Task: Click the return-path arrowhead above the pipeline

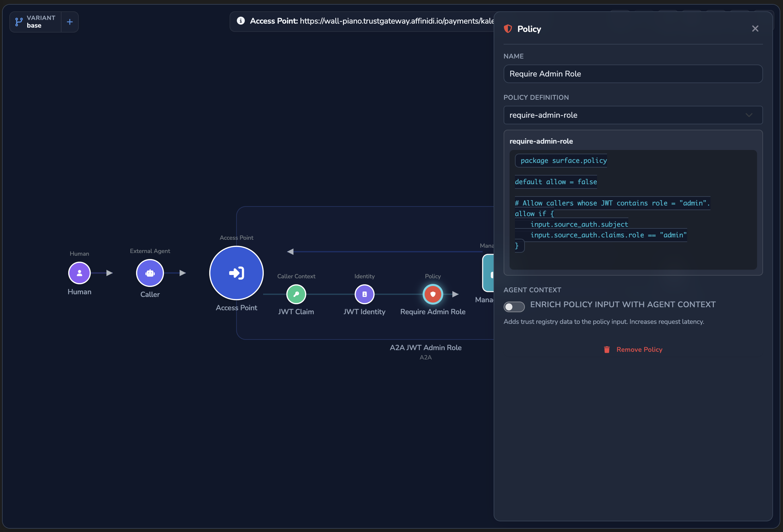Action: pos(290,251)
